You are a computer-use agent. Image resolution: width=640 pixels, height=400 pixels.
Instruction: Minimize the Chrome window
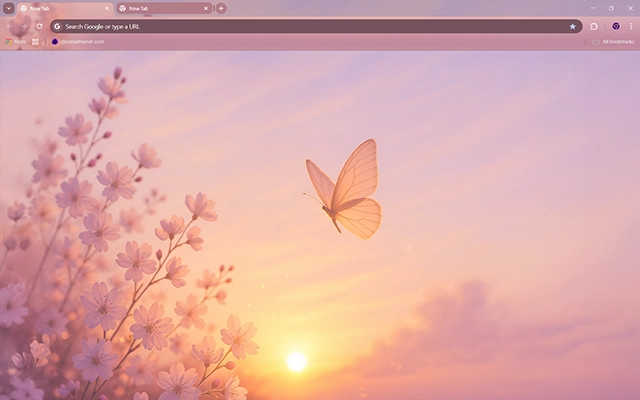point(593,8)
